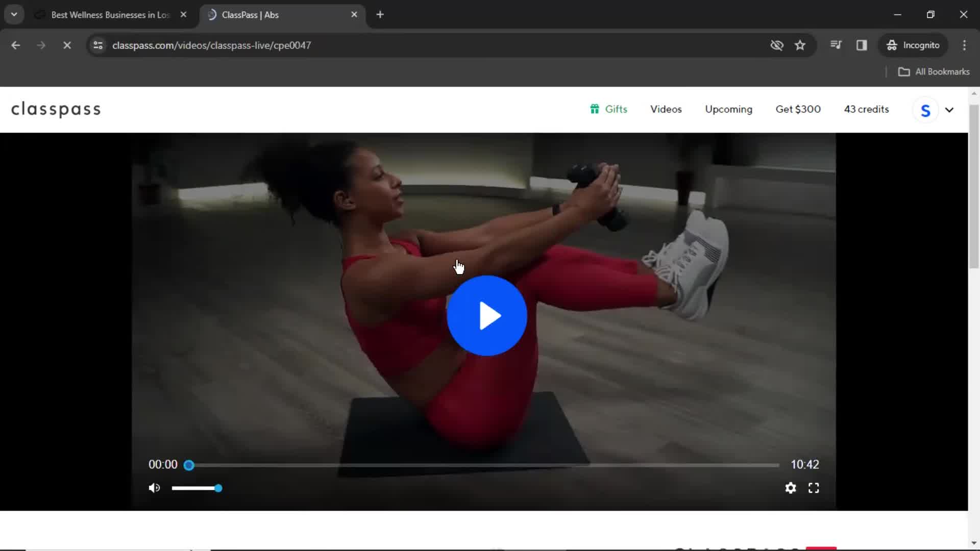
Task: Expand the user account dropdown arrow
Action: coord(949,109)
